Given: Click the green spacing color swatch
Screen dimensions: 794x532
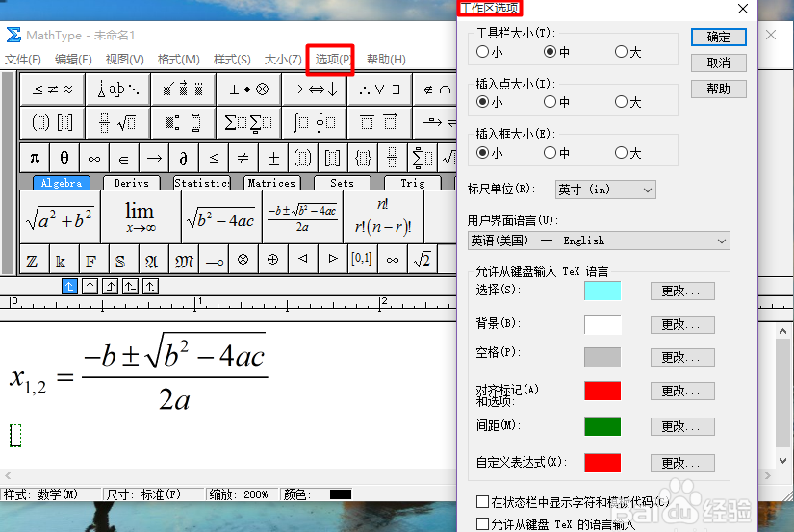Looking at the screenshot, I should coord(602,426).
